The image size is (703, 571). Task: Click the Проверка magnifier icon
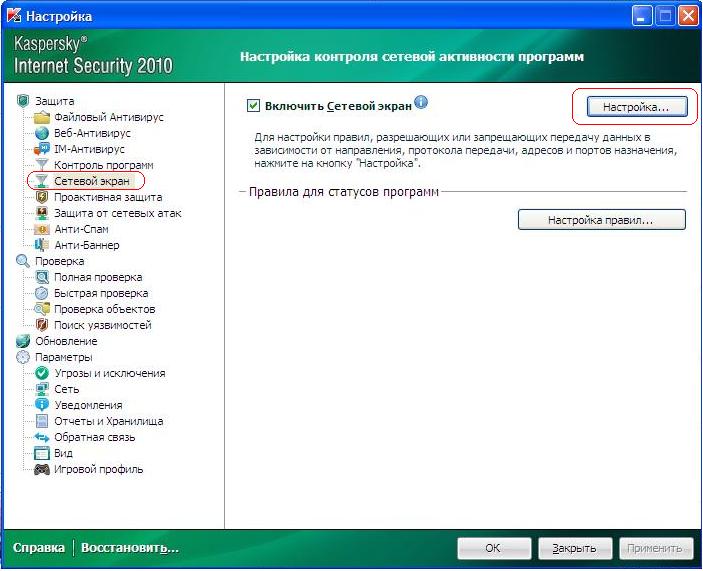click(x=23, y=261)
